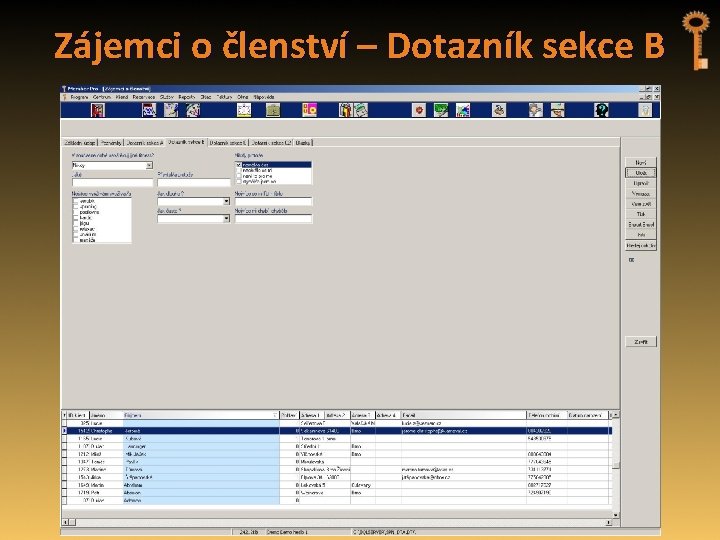This screenshot has height=540, width=720.
Task: Click the Export Excel button
Action: [x=641, y=225]
